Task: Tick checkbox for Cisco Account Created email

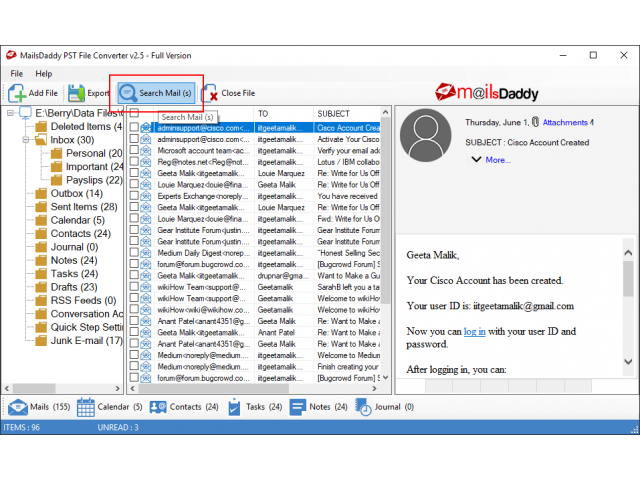Action: tap(134, 127)
